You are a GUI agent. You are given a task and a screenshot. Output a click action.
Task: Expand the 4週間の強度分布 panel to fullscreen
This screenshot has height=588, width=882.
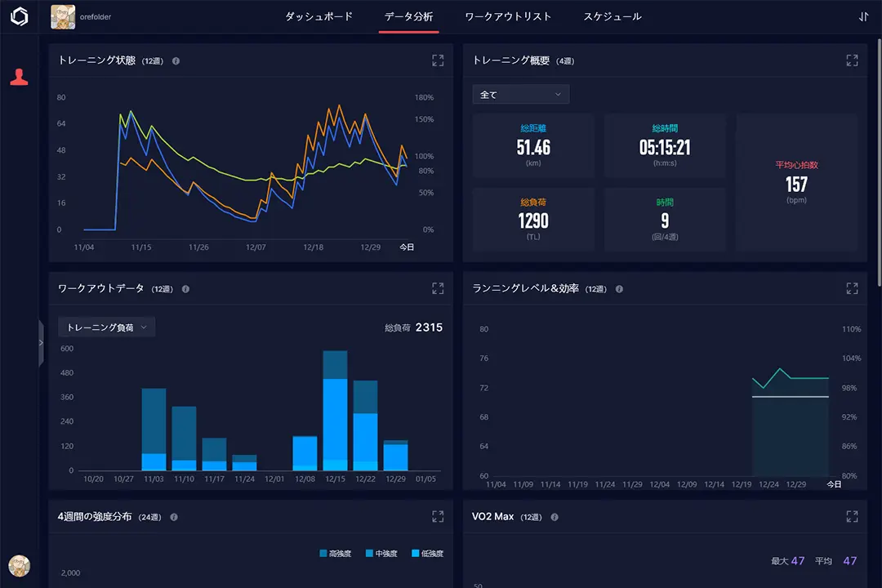[x=438, y=516]
